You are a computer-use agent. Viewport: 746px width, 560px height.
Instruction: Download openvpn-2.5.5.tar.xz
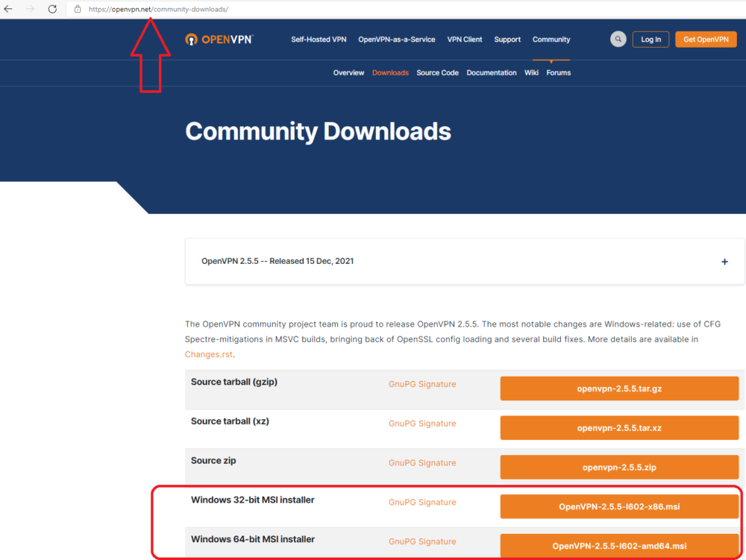tap(619, 428)
